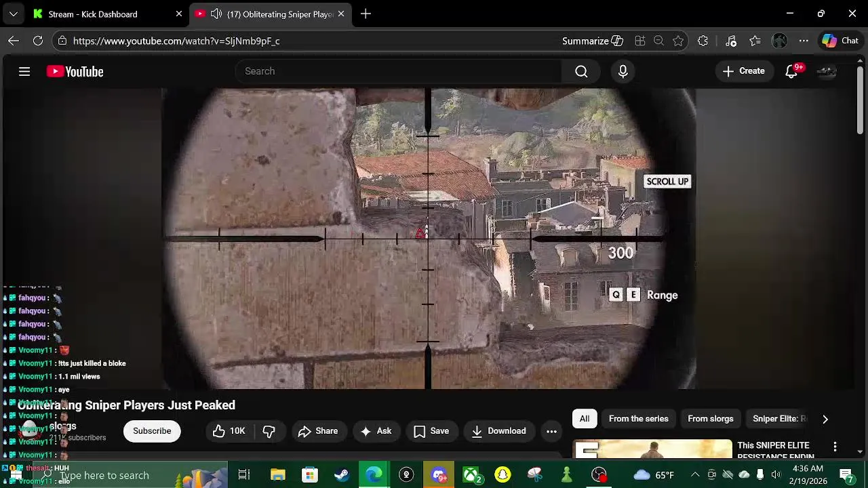Click the browser address bar URL
The image size is (868, 488).
[x=176, y=41]
